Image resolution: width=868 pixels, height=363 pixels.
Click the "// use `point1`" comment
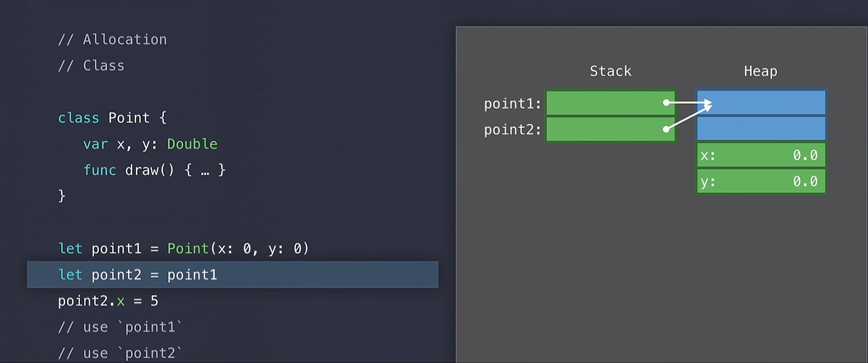(120, 327)
